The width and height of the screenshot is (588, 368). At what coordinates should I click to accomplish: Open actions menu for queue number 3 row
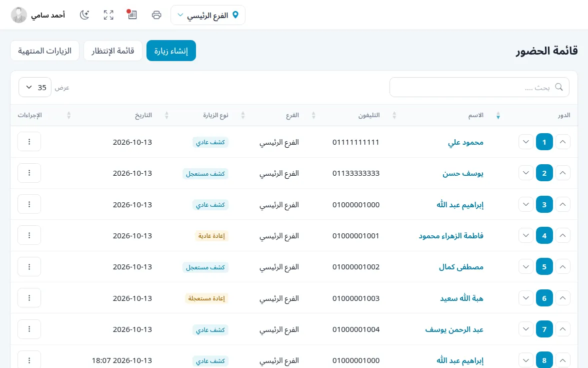29,204
